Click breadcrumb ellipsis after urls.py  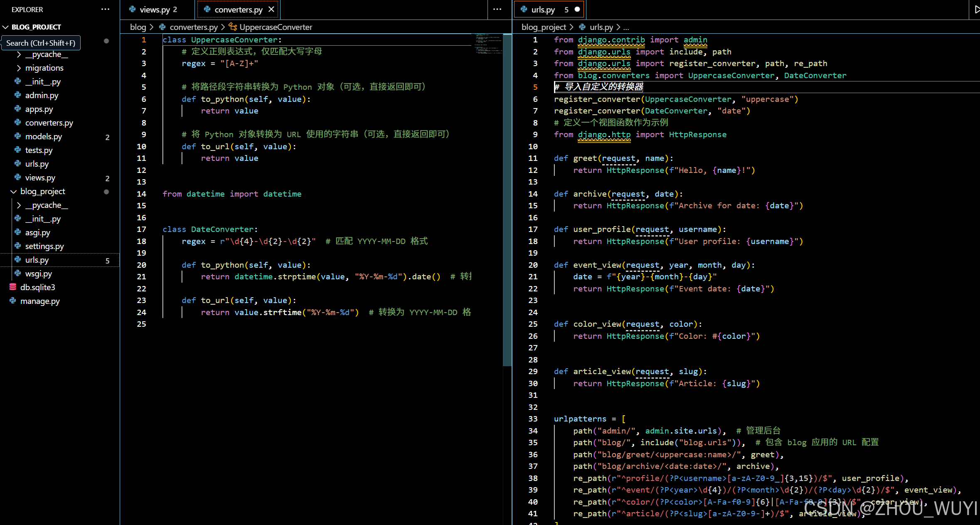[626, 27]
